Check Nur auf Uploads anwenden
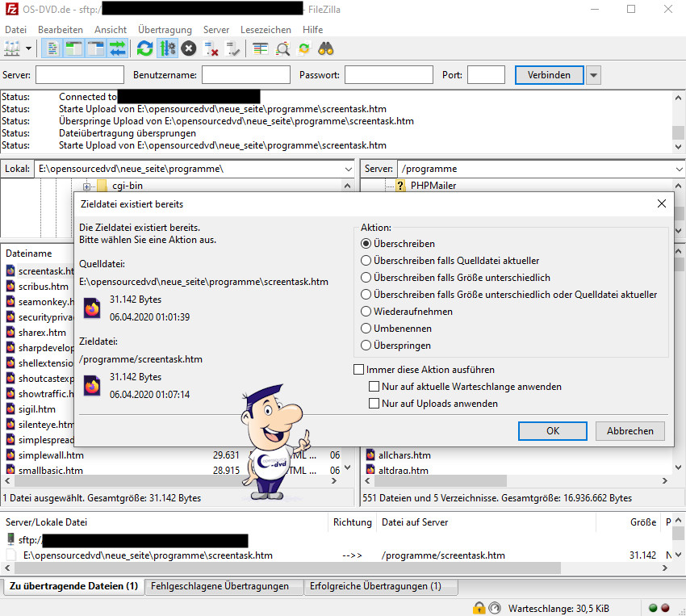The image size is (686, 616). point(374,404)
